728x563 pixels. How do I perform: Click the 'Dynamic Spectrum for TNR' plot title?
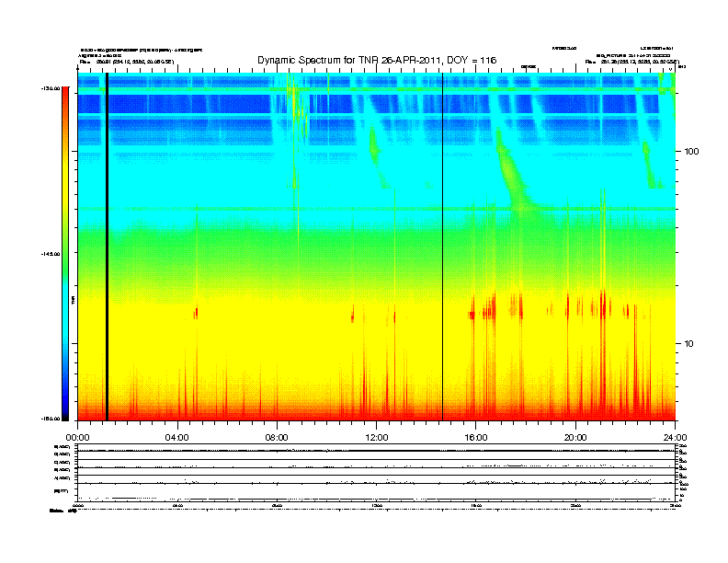(x=377, y=61)
